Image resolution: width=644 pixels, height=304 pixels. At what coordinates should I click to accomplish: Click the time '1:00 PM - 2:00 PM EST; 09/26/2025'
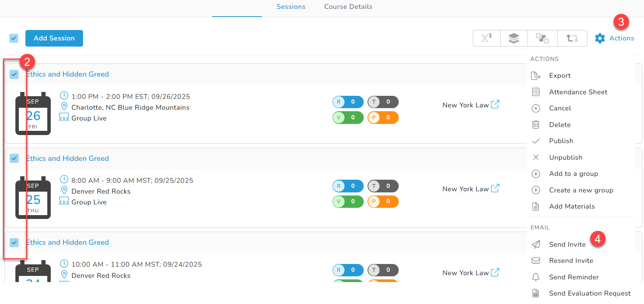point(131,96)
